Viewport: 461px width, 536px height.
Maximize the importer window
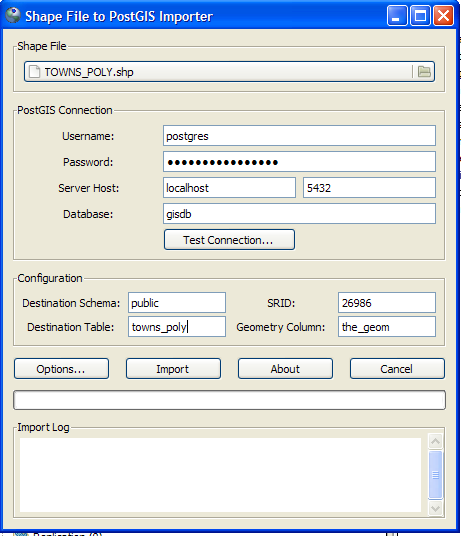coord(420,16)
